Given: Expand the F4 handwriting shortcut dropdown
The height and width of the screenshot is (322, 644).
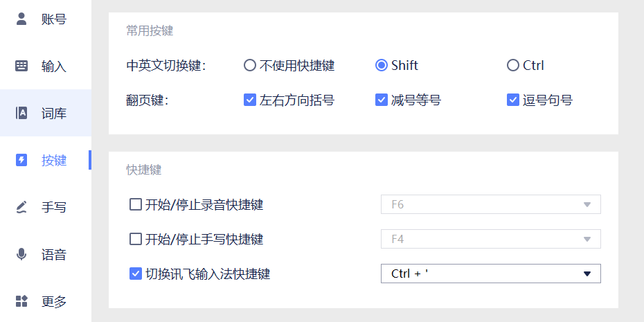Looking at the screenshot, I should coord(491,239).
